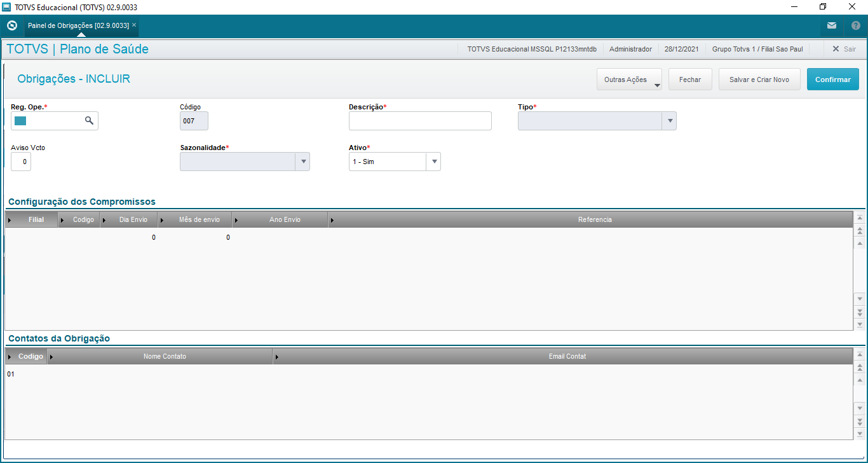Restore down the TOTVS Educacional window
Viewport: 868px width, 463px height.
823,7
